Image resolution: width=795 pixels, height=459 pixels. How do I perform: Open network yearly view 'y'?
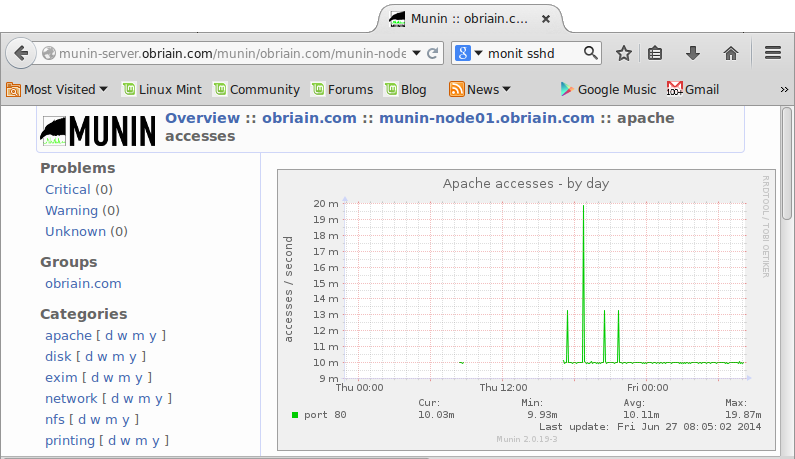tap(159, 400)
